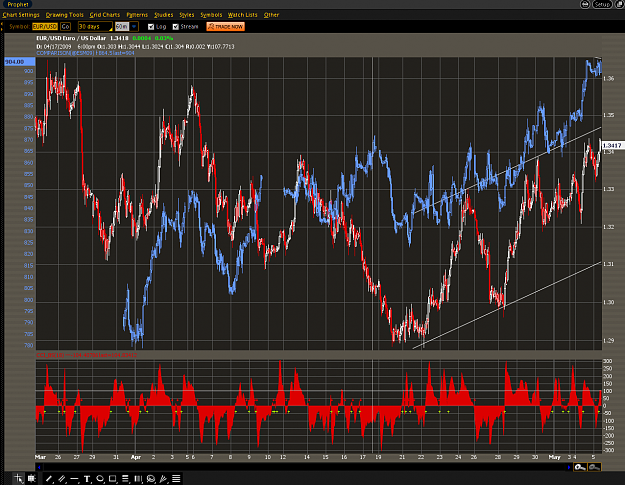Click the 1.3417 current price tag
Viewport: 625px width, 485px height.
click(x=613, y=145)
